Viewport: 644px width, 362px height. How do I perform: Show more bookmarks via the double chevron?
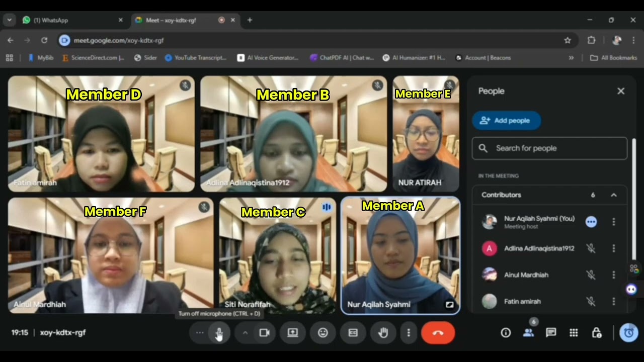pos(571,58)
